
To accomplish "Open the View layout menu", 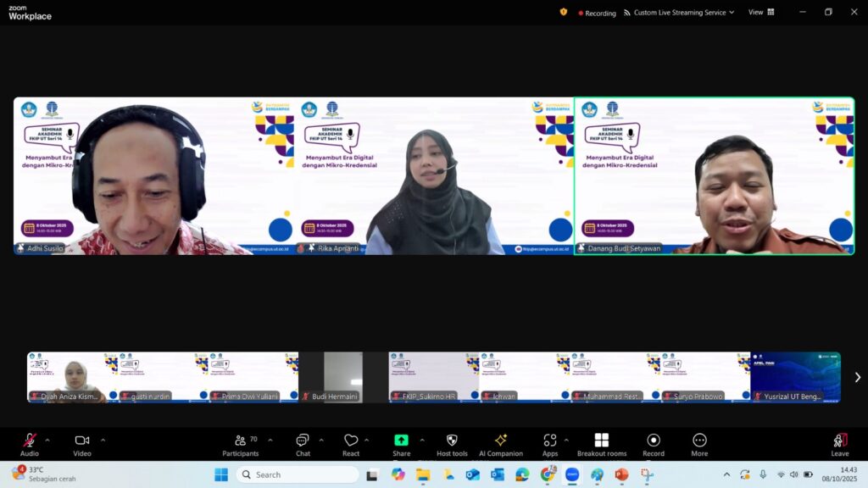I will click(760, 12).
